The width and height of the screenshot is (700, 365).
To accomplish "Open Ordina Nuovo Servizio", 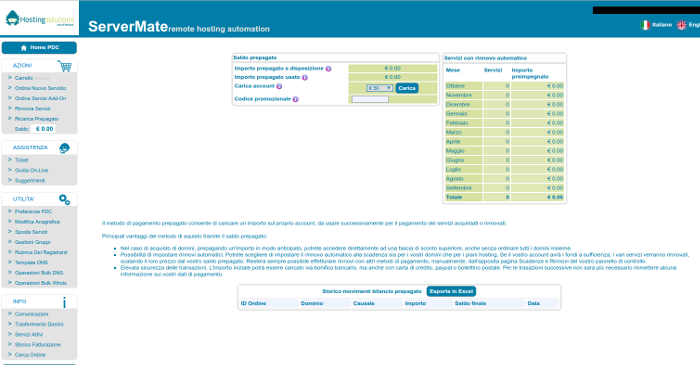I will coord(40,88).
